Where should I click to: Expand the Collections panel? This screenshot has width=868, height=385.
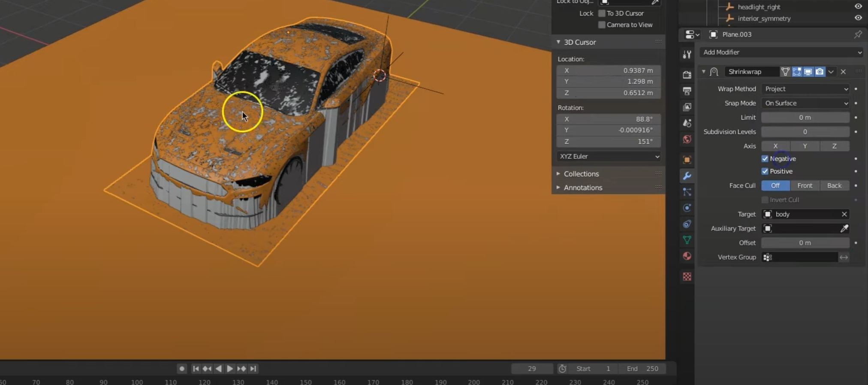coord(581,174)
